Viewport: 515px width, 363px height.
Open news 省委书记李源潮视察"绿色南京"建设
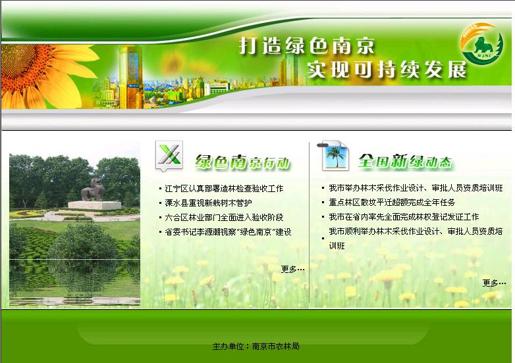tap(228, 232)
